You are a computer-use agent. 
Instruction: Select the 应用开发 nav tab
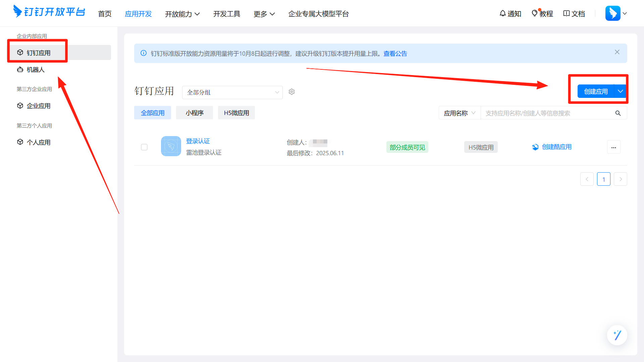(x=138, y=14)
